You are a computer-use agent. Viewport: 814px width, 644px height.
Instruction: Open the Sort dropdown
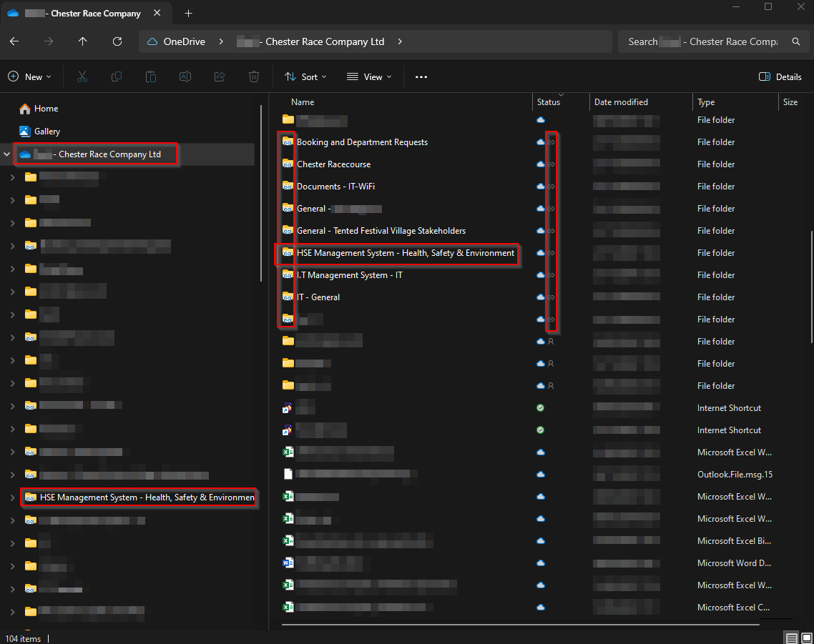305,76
